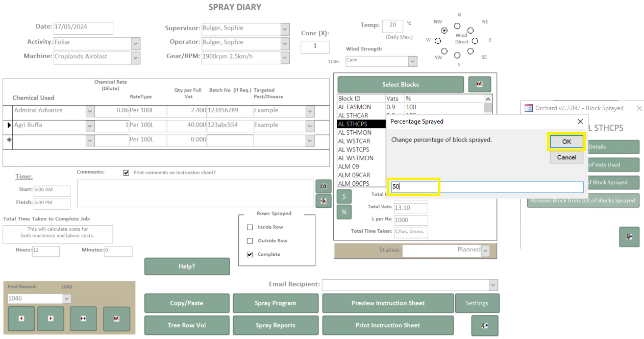Open the Machine dropdown

136,58
